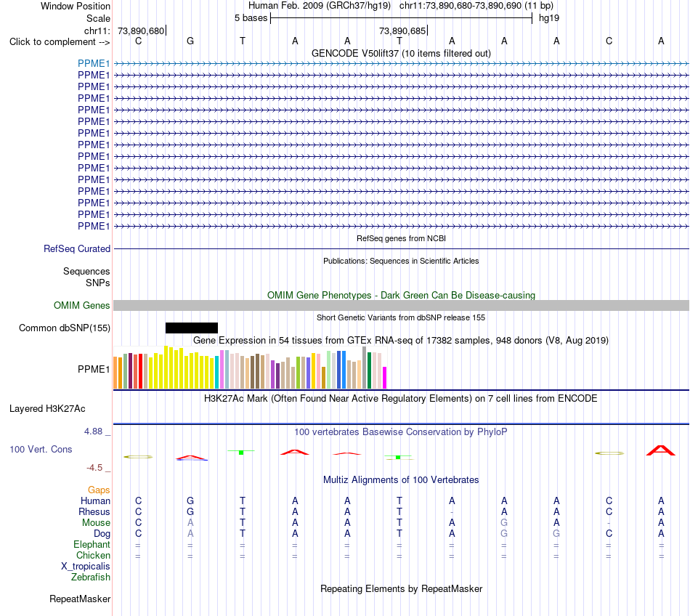Viewport: 690px width, 616px height.
Task: Click the -4.5 lower scale value
Action: 94,468
